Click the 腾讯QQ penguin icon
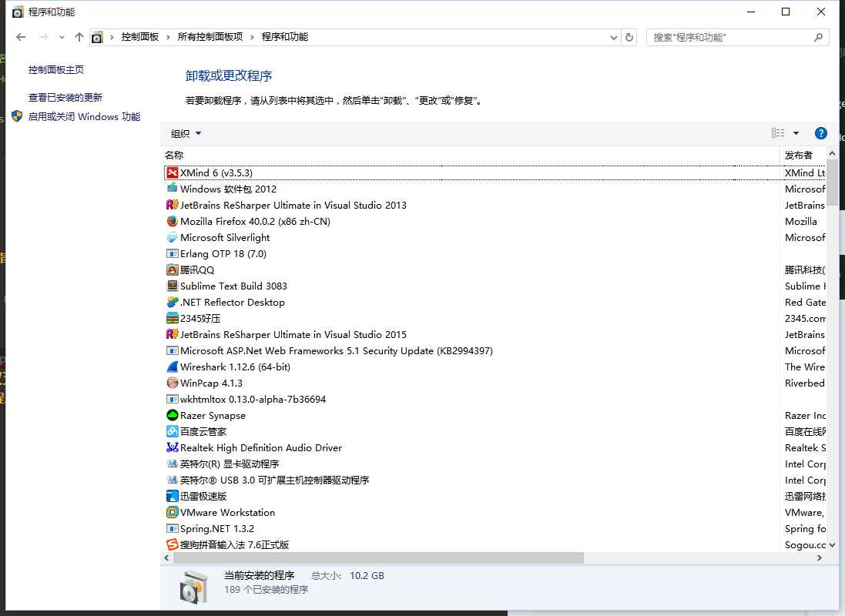The image size is (845, 616). click(172, 269)
